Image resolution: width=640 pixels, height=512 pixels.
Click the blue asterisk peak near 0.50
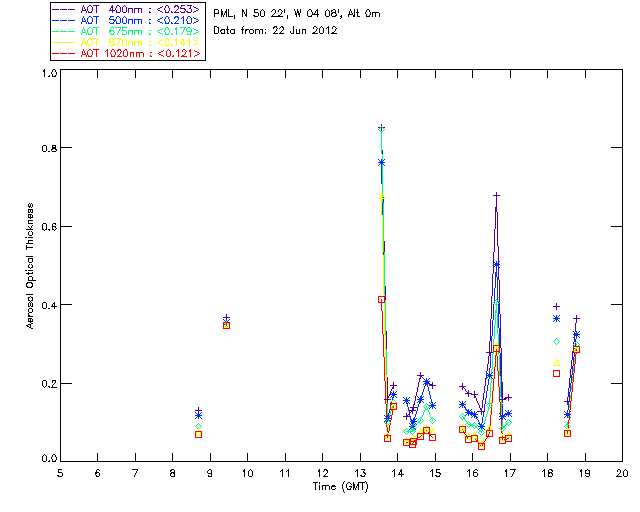(x=496, y=265)
